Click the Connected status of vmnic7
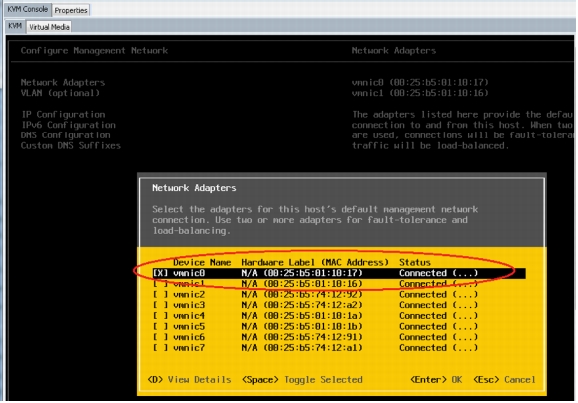Image resolution: width=578 pixels, height=403 pixels. coord(438,348)
